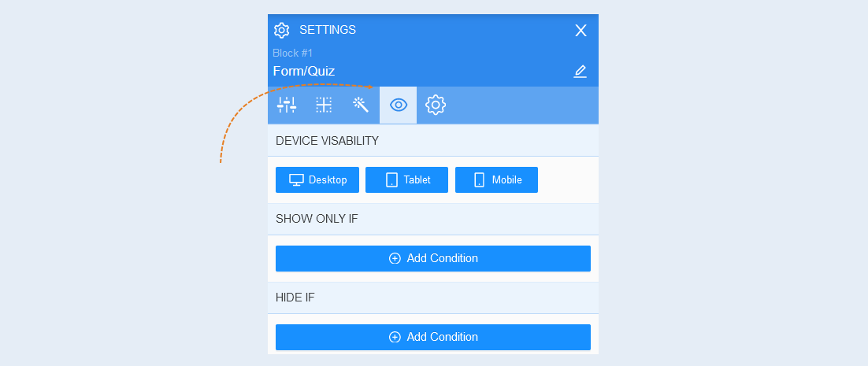
Task: Open the gear advanced settings tab
Action: pyautogui.click(x=436, y=105)
